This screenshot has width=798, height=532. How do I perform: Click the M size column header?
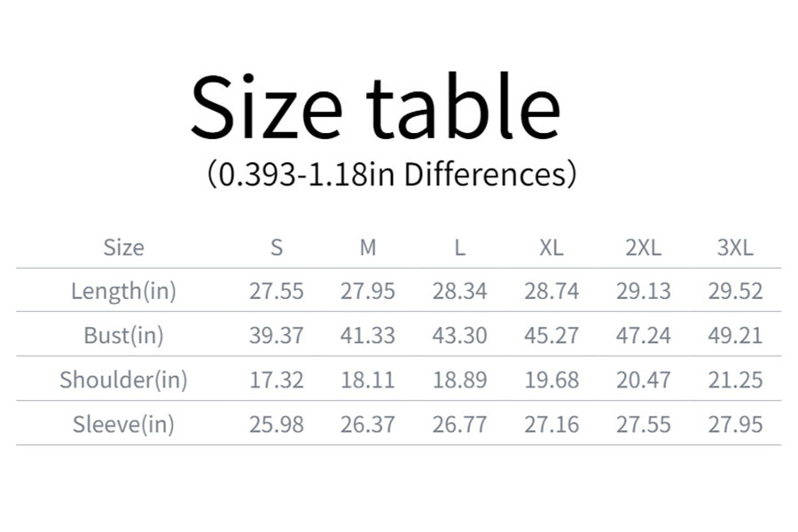pyautogui.click(x=368, y=247)
